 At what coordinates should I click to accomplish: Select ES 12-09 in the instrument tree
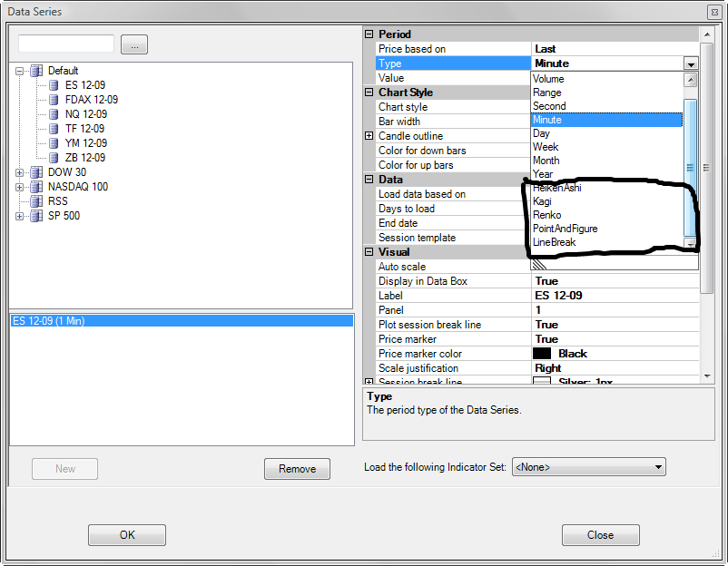pos(85,85)
